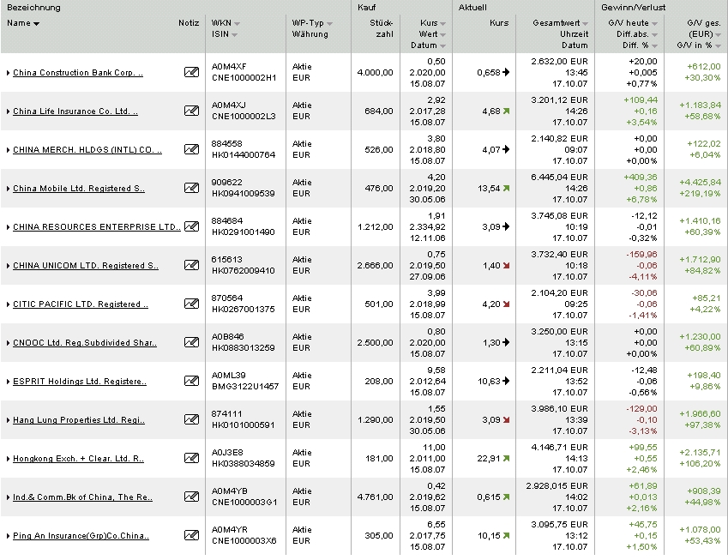Open note icon for Ping An Insurance
The image size is (728, 560).
pos(191,534)
